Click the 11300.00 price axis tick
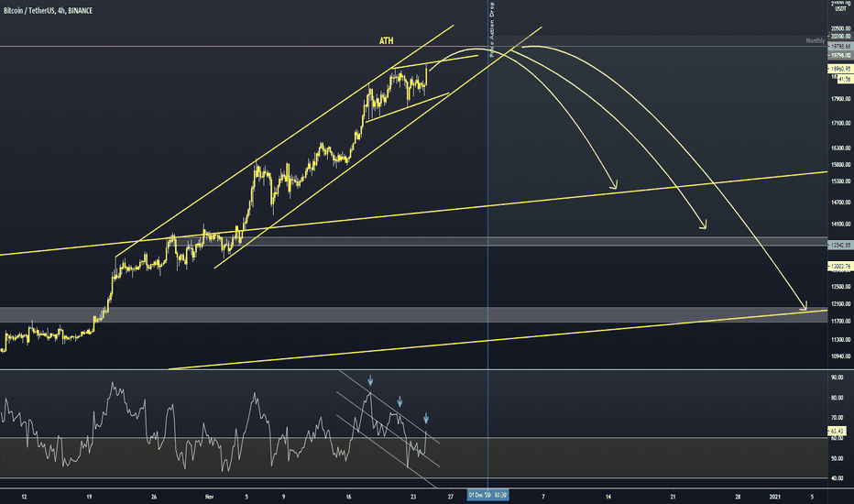This screenshot has width=854, height=504. (x=841, y=340)
